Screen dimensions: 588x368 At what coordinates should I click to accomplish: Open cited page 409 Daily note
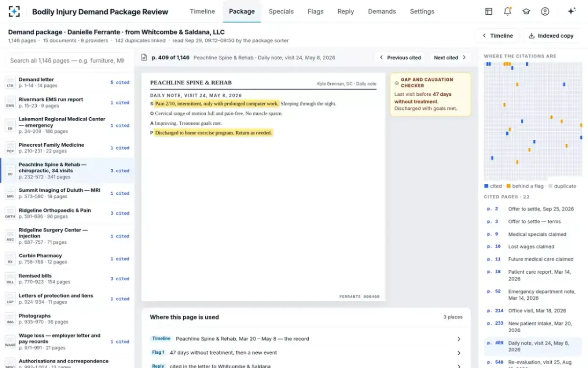pos(533,346)
